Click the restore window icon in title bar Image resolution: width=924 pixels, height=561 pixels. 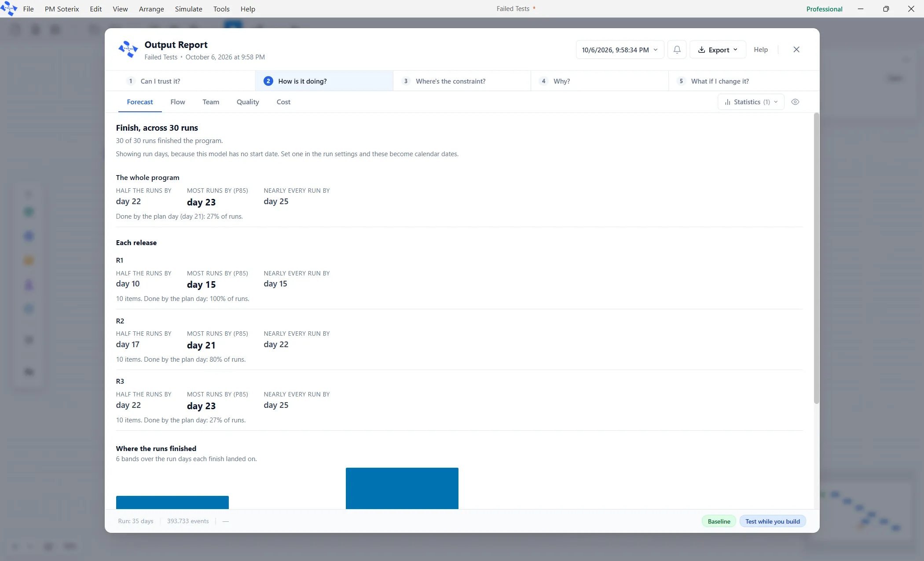coord(886,9)
